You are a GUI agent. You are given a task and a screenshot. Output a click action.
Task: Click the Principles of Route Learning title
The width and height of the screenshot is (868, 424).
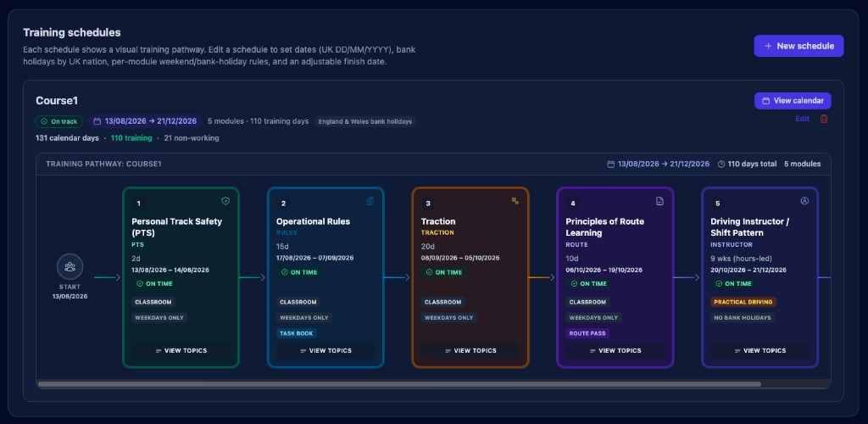(x=605, y=227)
